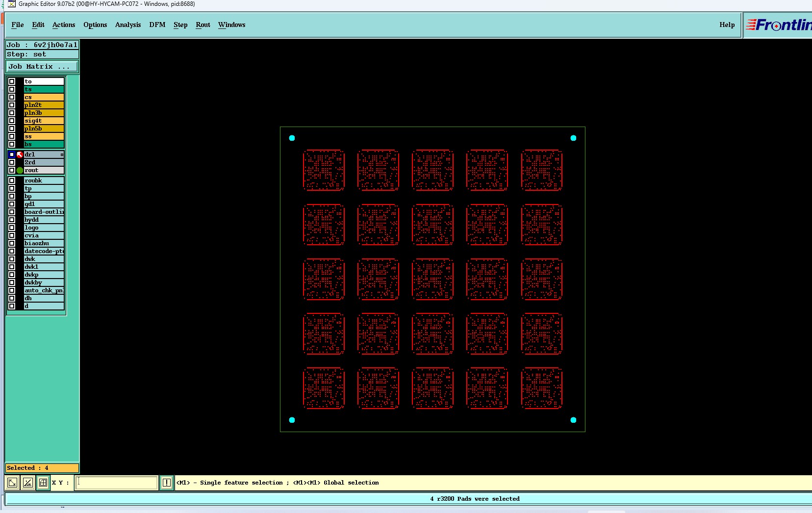Screen dimensions: 812x513
Task: Click into the X Y coordinate field
Action: 116,483
